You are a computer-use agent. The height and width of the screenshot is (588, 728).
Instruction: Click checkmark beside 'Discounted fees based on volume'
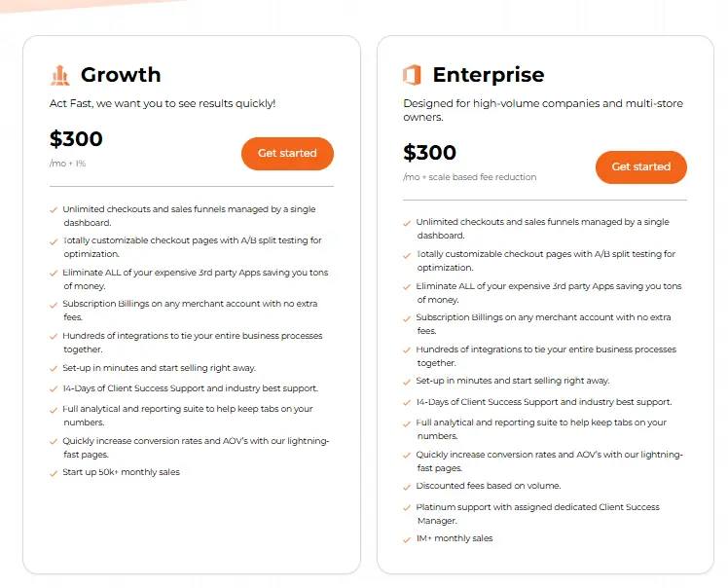tap(407, 487)
